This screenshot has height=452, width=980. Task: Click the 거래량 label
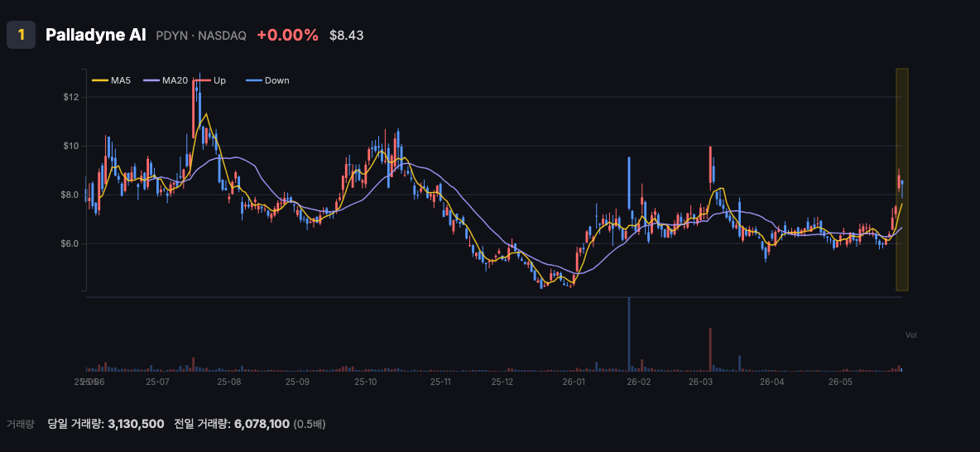[x=20, y=424]
